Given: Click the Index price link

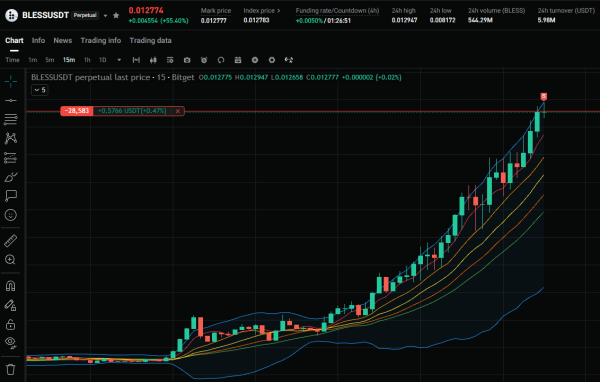Looking at the screenshot, I should (262, 11).
